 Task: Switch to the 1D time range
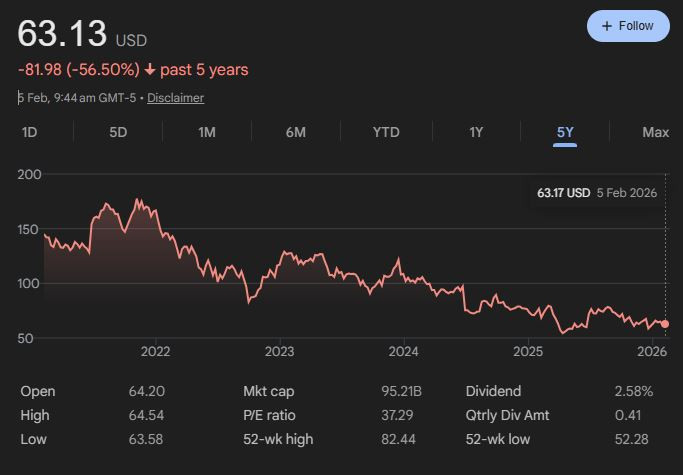(x=30, y=132)
